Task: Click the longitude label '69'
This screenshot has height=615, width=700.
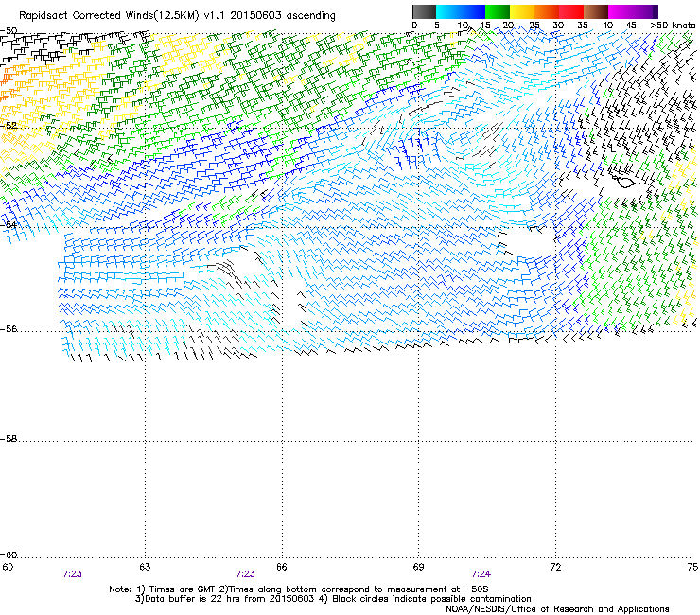Action: coord(418,567)
